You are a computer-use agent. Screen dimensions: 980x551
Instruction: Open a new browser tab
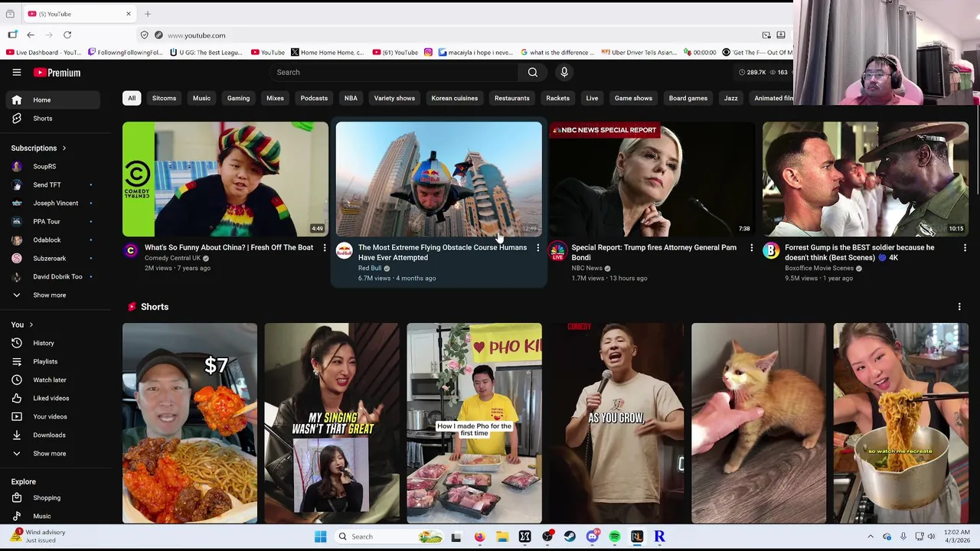[148, 14]
